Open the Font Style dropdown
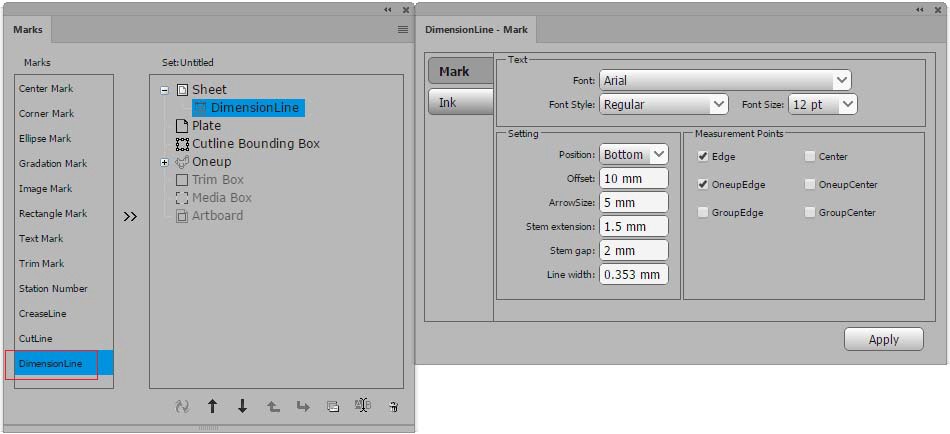Image resolution: width=950 pixels, height=434 pixels. tap(663, 104)
